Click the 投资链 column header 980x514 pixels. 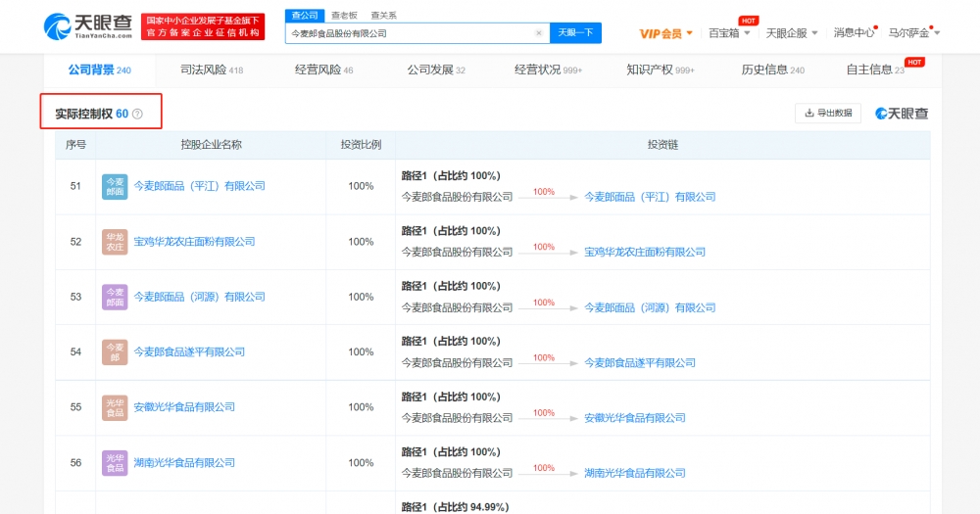click(x=662, y=145)
